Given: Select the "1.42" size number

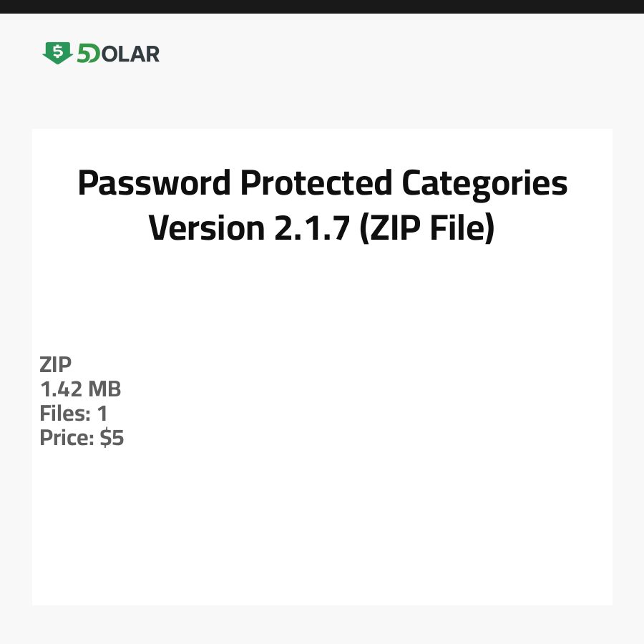Looking at the screenshot, I should (x=62, y=389).
